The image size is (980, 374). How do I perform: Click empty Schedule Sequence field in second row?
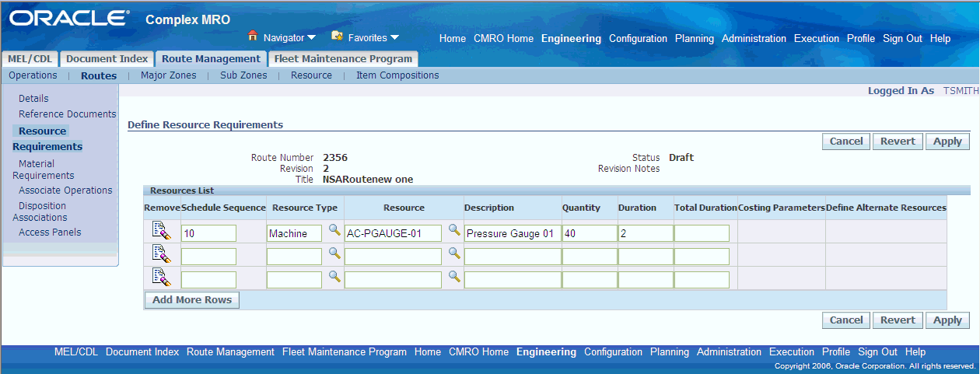[208, 257]
